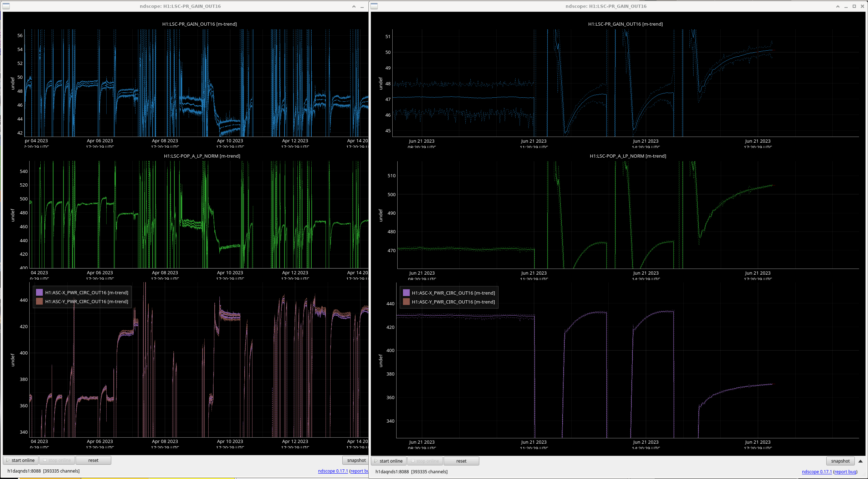This screenshot has width=868, height=479.
Task: Expand the panel with the triangle beside snapshot
Action: point(861,461)
